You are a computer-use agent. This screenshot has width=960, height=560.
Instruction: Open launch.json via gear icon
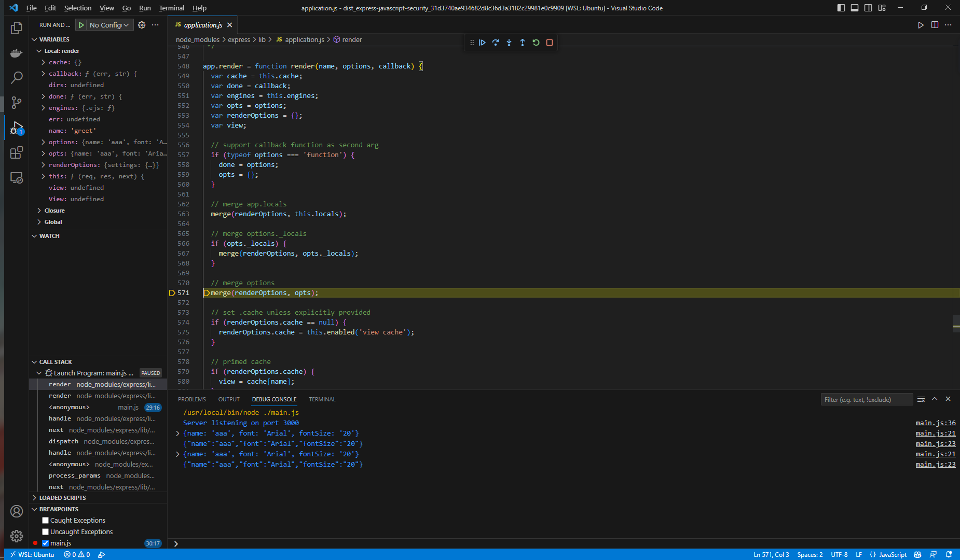tap(142, 25)
